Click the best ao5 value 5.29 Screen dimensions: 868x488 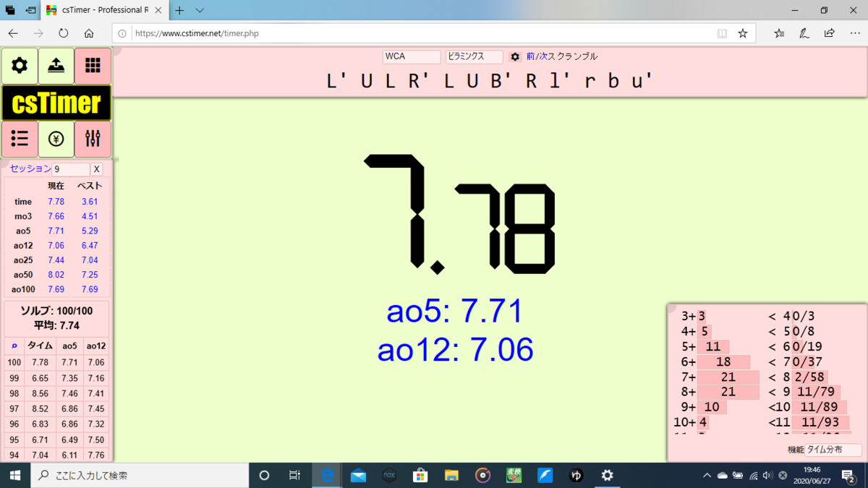[90, 231]
